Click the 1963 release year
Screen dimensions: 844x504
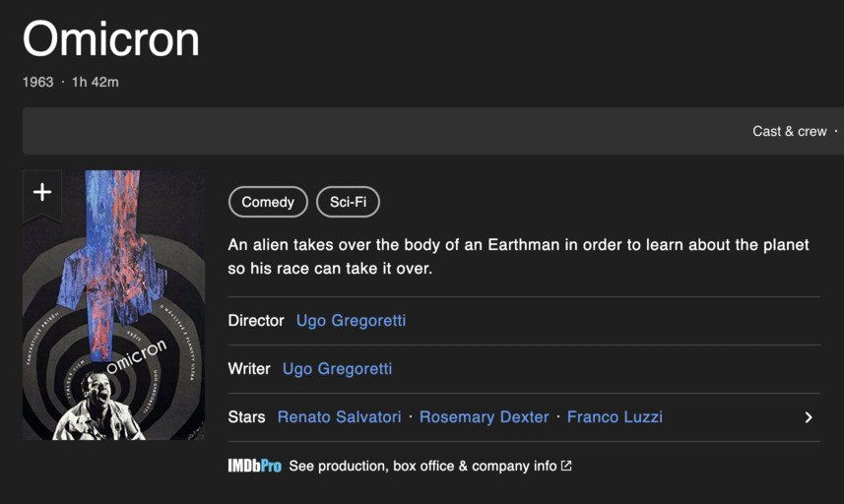[x=37, y=82]
